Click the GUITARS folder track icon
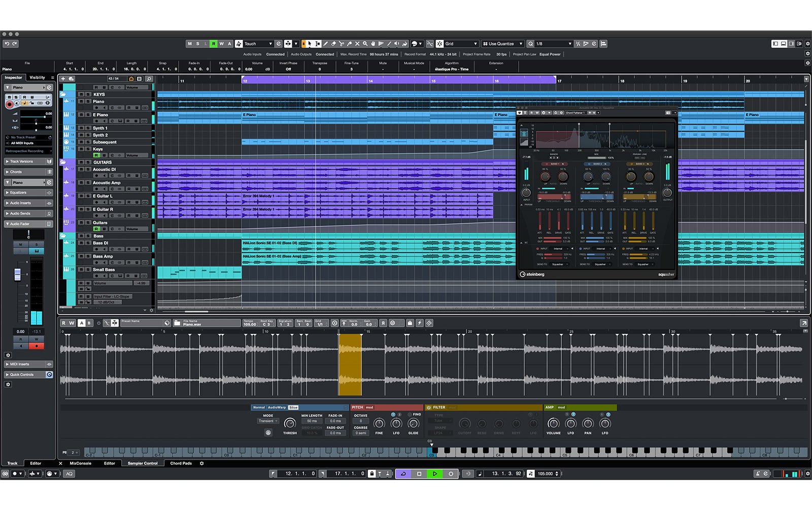This screenshot has height=511, width=812. 63,162
